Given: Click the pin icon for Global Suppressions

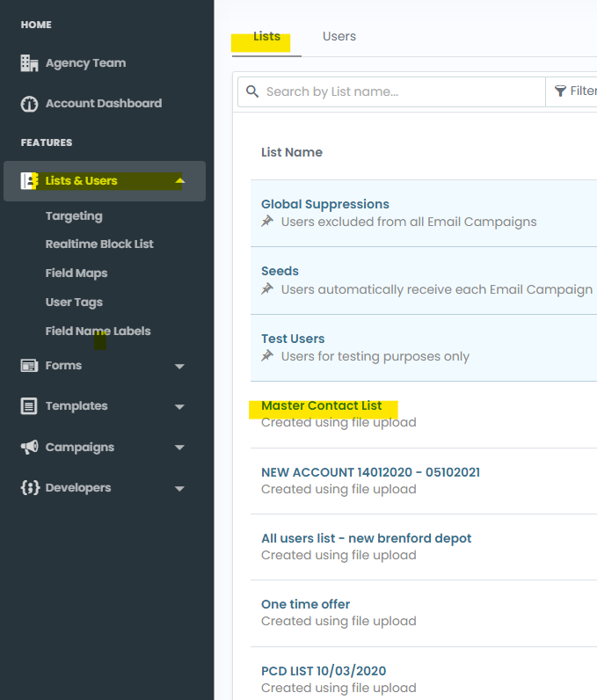Looking at the screenshot, I should coord(267,221).
